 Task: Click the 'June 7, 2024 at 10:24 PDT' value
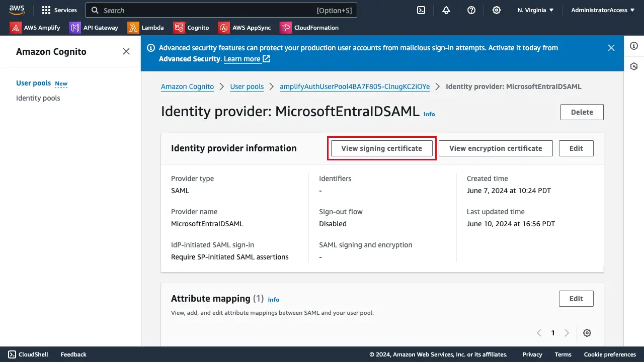click(509, 191)
